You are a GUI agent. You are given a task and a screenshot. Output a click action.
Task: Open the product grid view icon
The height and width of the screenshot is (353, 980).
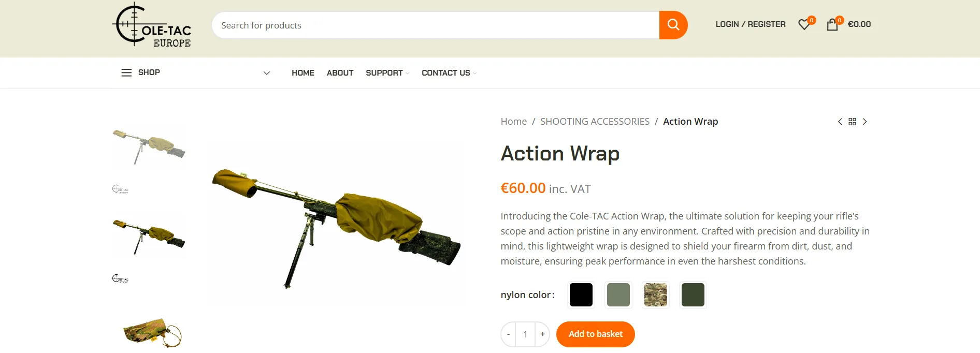[x=852, y=122]
